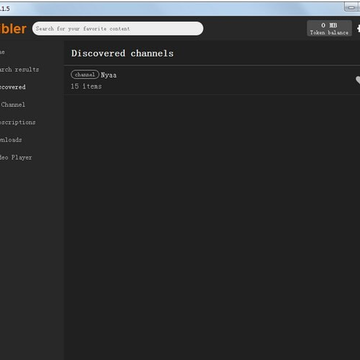360x360 pixels.
Task: Minimize the Tribler window
Action: [x=352, y=7]
